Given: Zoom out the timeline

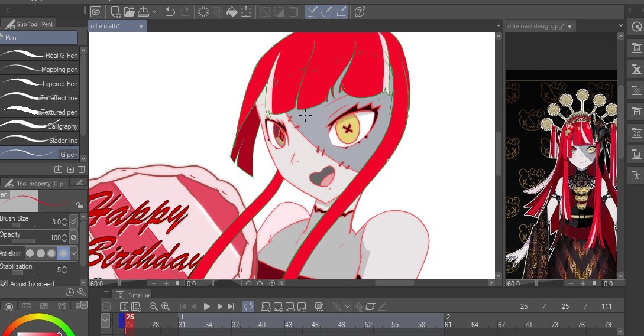Looking at the screenshot, I should pos(153,306).
